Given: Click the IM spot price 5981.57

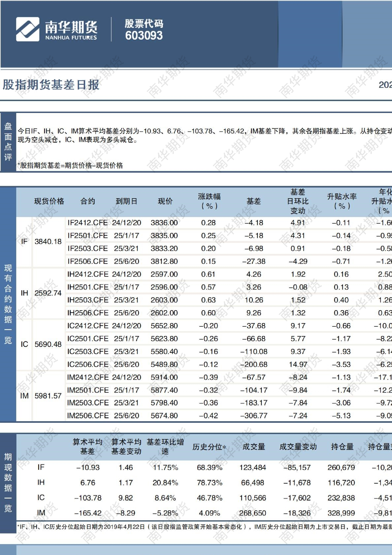Looking at the screenshot, I should 48,396.
